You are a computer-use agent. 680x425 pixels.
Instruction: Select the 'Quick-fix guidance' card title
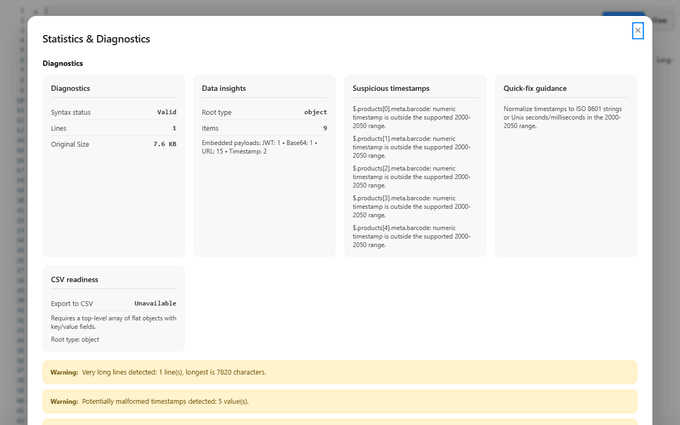[535, 88]
